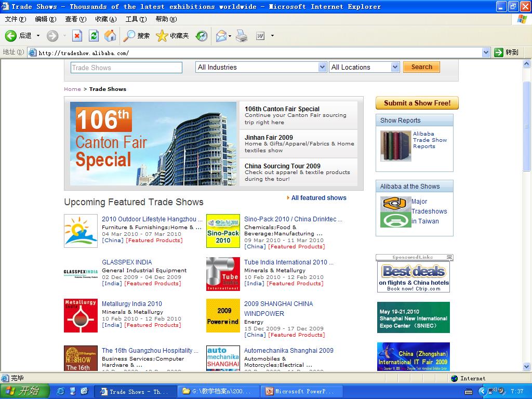Open Search magnifier icon in toolbar
Viewport: 532px width, 399px height.
129,36
